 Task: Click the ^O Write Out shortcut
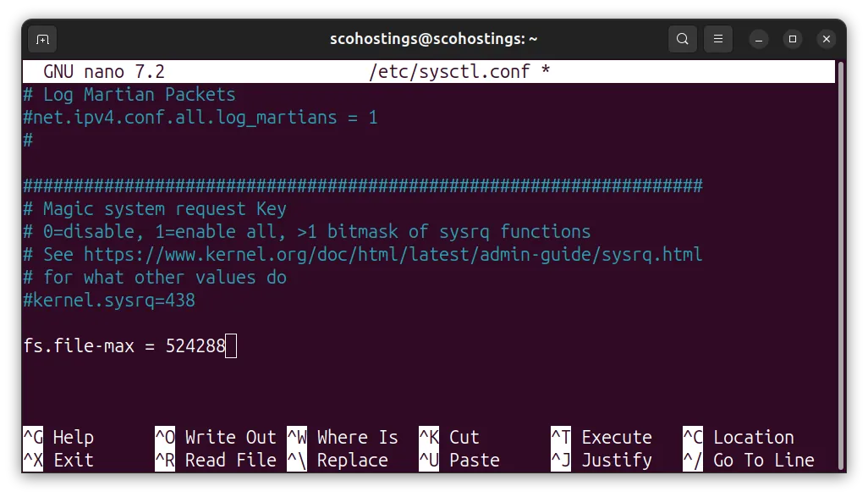[x=216, y=437]
